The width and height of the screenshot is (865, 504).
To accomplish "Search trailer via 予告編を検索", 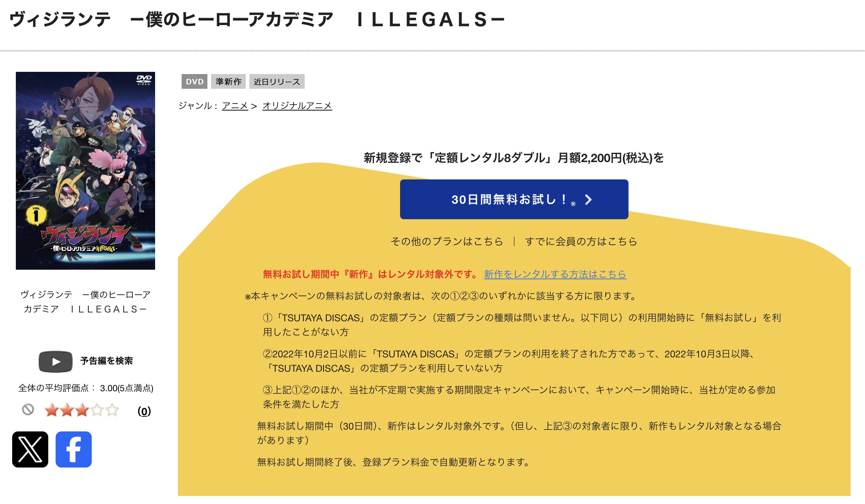I will pos(106,361).
